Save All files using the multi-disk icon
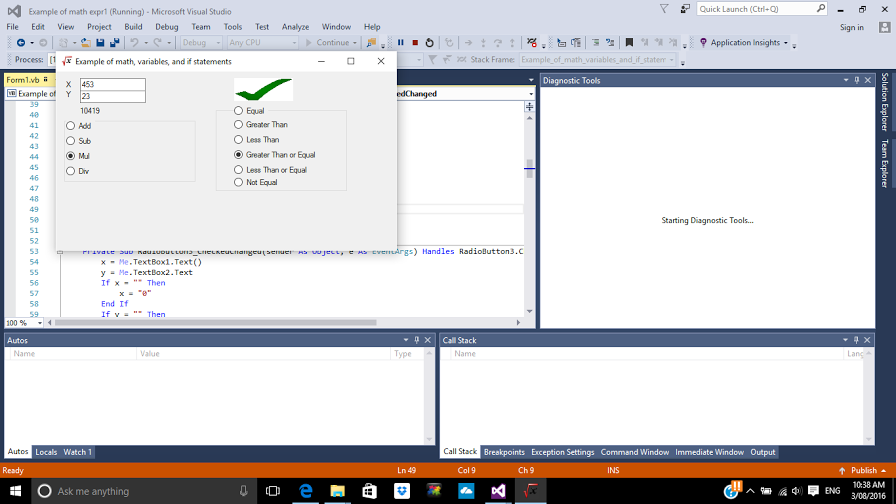This screenshot has height=504, width=896. pyautogui.click(x=114, y=43)
